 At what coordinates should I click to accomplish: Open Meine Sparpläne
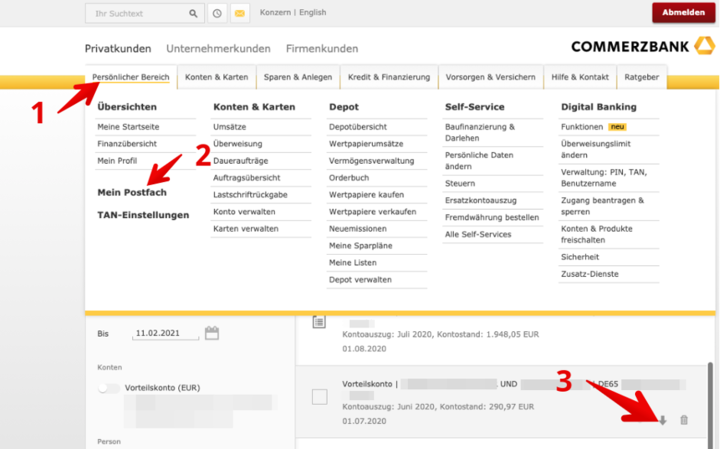[x=360, y=246]
